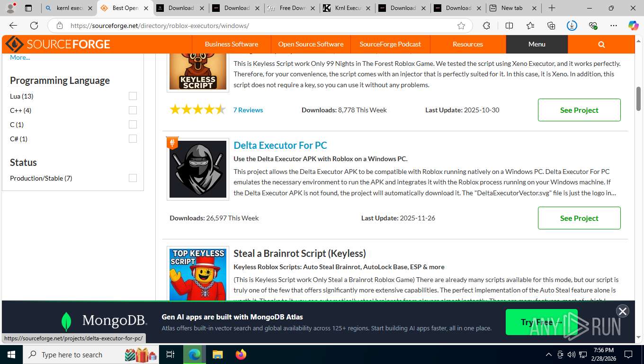644x364 pixels.
Task: Open the SourceForge Podcast menu item
Action: click(390, 44)
